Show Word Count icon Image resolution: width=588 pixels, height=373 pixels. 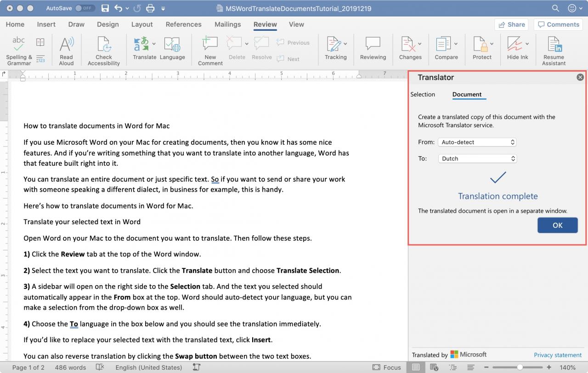click(40, 58)
